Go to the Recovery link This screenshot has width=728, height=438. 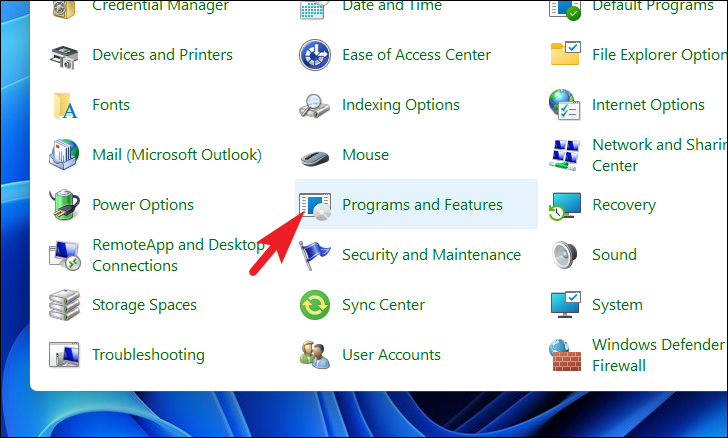(x=624, y=205)
